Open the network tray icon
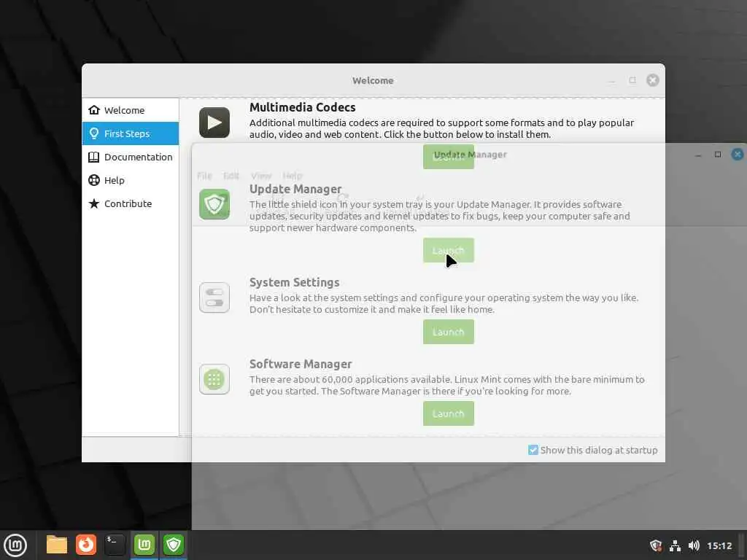 675,545
